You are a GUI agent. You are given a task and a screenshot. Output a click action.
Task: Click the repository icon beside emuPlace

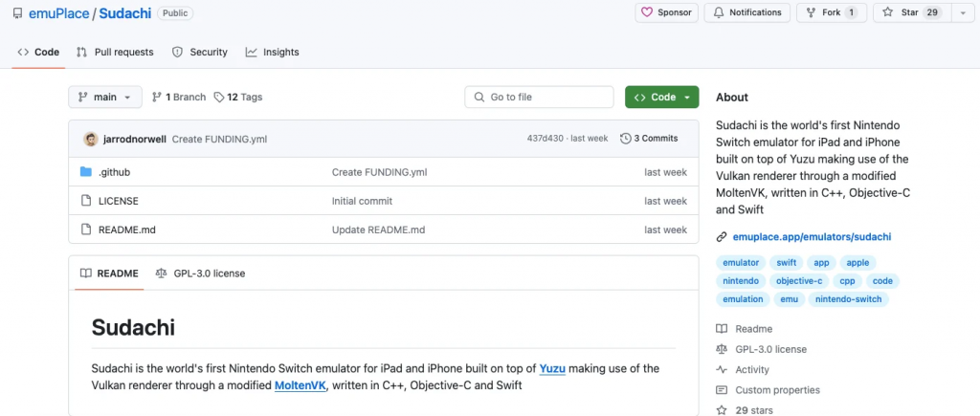click(17, 13)
